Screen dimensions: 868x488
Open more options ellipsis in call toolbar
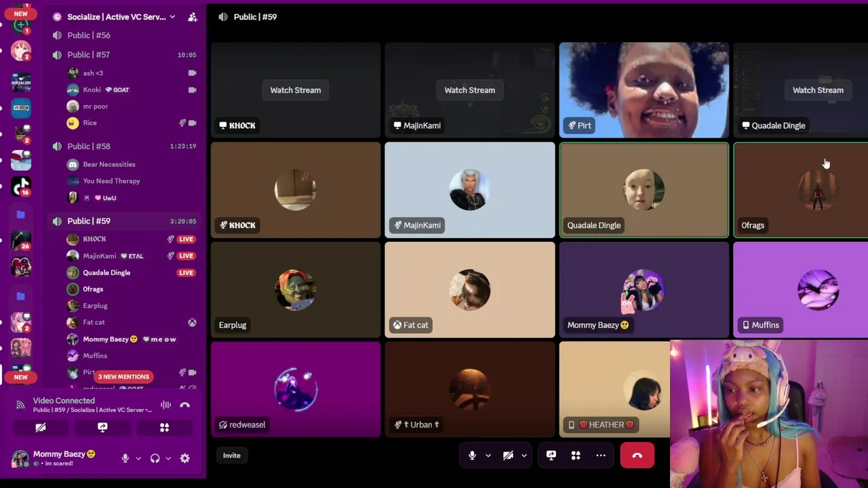tap(601, 455)
